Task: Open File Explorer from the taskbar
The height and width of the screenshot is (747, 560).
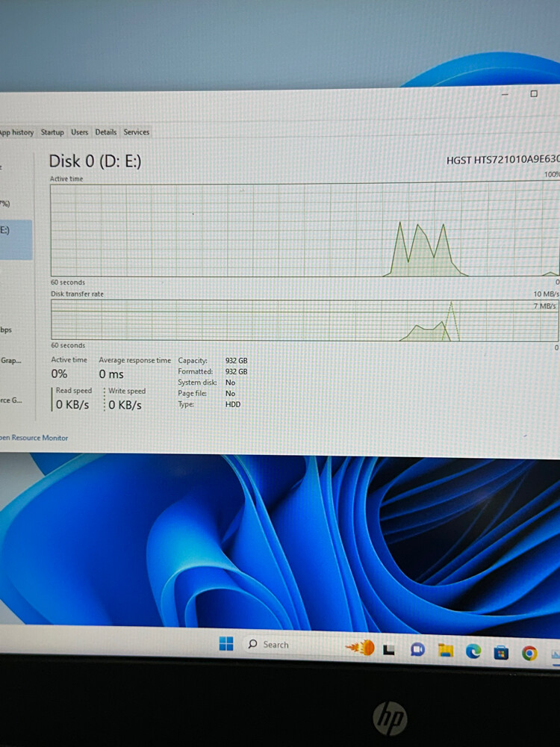Action: (x=445, y=651)
